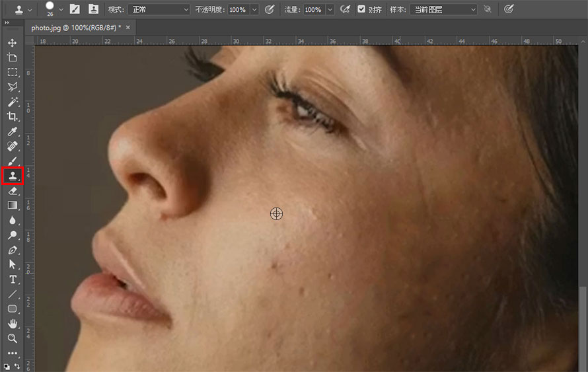Toggle pressure control for opacity

pos(270,9)
